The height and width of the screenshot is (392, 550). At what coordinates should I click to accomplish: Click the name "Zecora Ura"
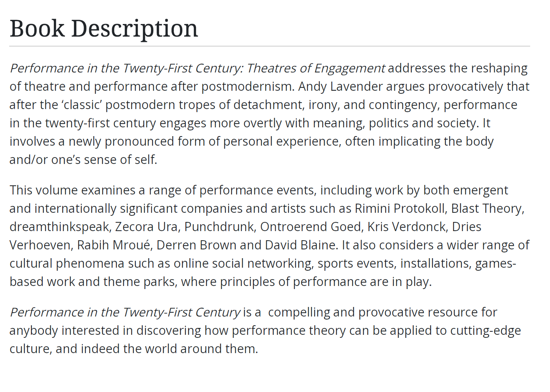pyautogui.click(x=146, y=227)
